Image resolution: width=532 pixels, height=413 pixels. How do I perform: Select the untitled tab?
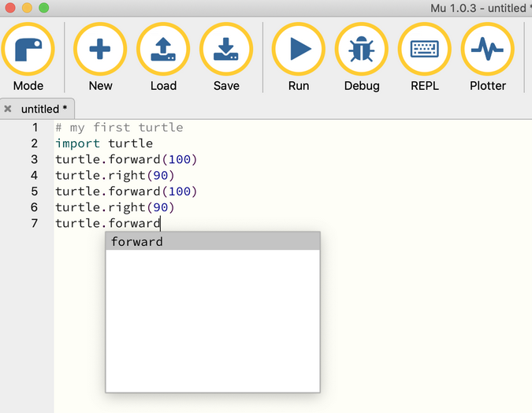[44, 109]
